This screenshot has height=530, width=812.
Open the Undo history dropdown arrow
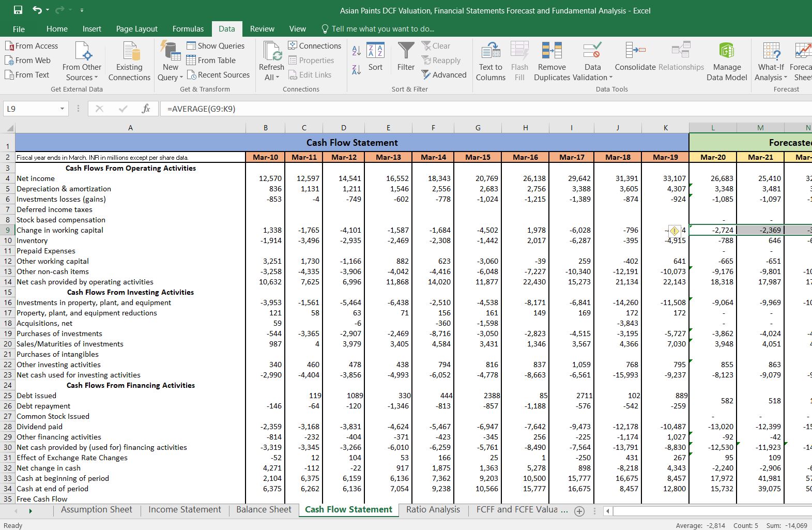tap(48, 10)
